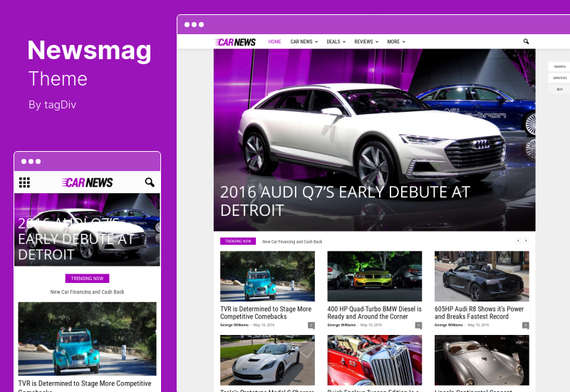
Task: Expand the MORE dropdown menu
Action: [x=396, y=42]
